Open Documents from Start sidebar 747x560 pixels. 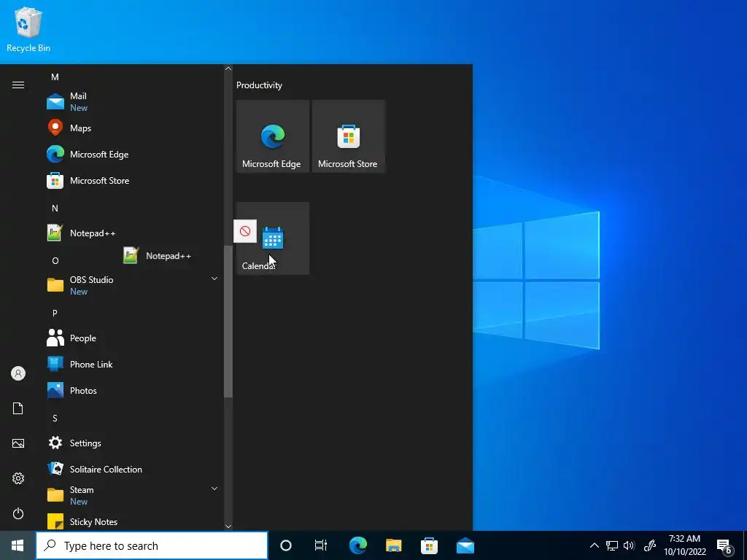pos(18,408)
